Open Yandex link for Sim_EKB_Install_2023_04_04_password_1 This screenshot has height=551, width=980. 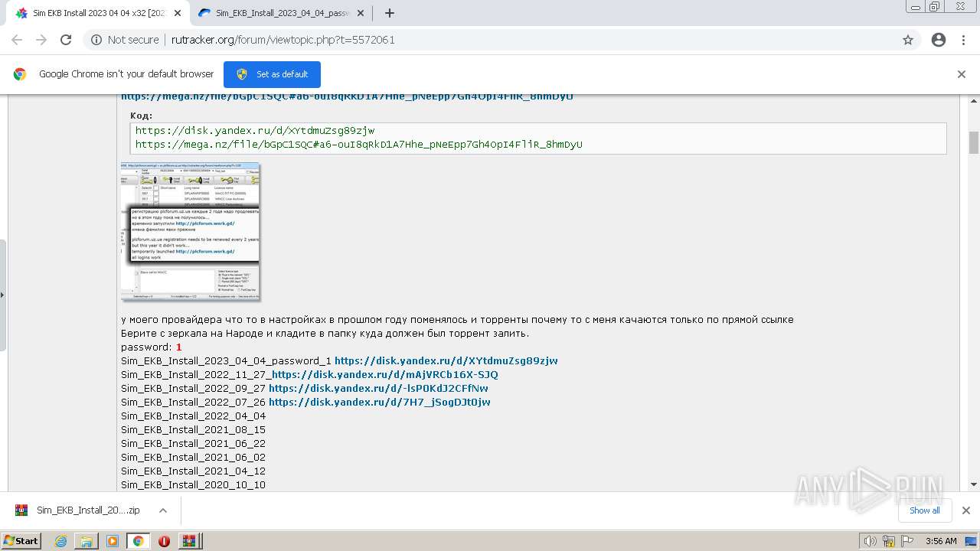pyautogui.click(x=446, y=360)
